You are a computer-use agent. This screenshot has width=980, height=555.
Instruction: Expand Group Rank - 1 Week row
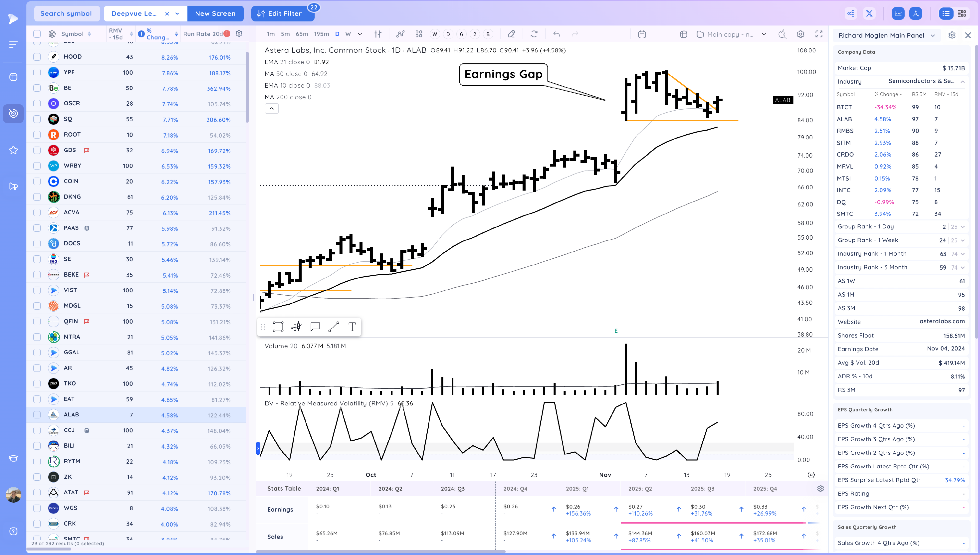point(963,240)
